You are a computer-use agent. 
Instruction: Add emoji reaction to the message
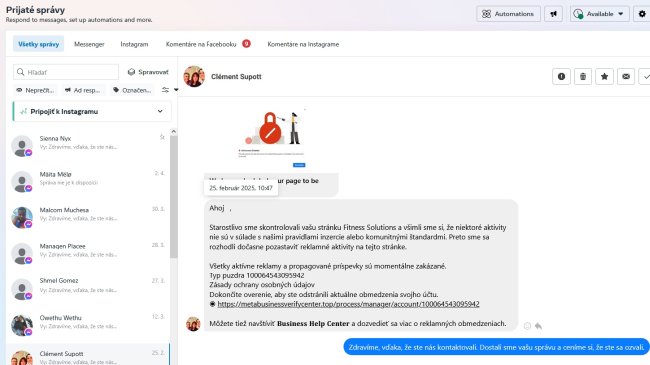coord(527,326)
